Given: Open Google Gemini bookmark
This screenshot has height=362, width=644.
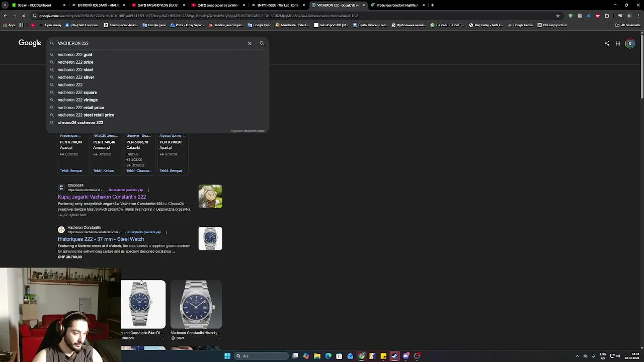Looking at the screenshot, I should 521,25.
